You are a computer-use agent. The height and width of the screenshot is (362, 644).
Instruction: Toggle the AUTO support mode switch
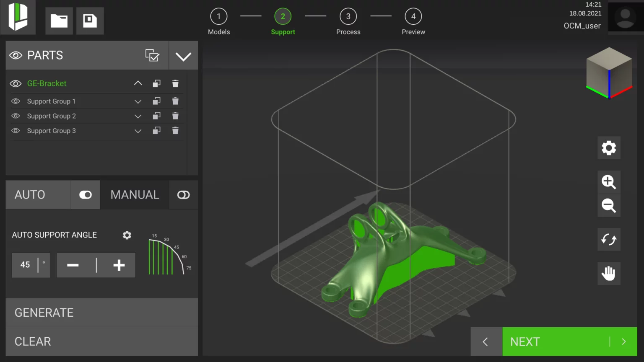[x=86, y=195]
